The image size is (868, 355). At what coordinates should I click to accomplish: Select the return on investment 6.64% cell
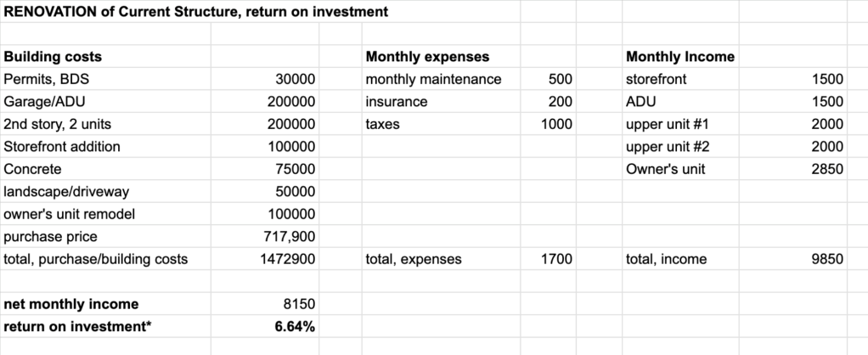(295, 326)
